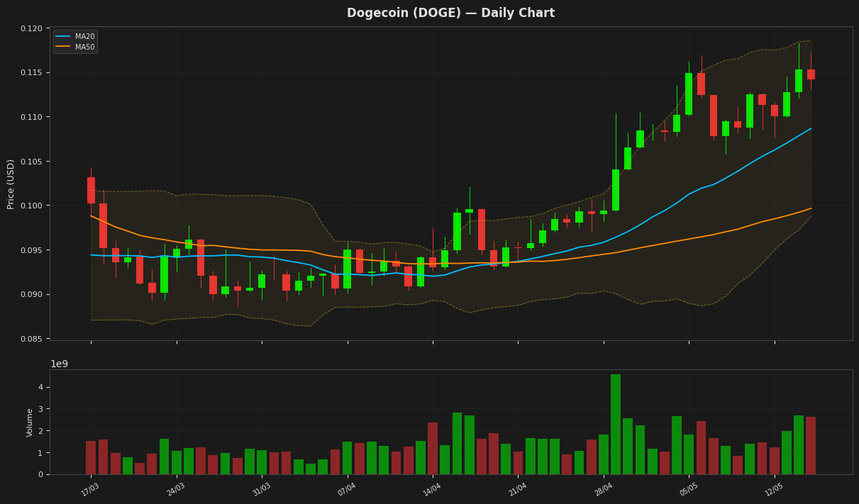Click the volume axis tick label 4
Viewport: 859px width, 504px height.
pos(41,387)
